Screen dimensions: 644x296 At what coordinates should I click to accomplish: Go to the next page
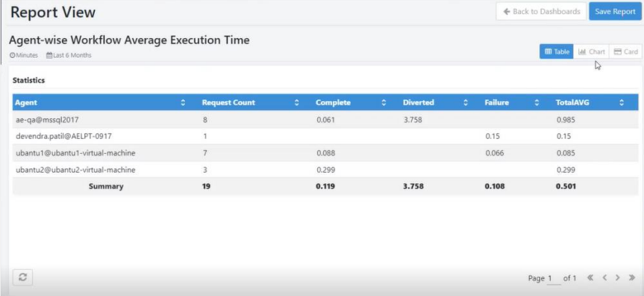617,278
